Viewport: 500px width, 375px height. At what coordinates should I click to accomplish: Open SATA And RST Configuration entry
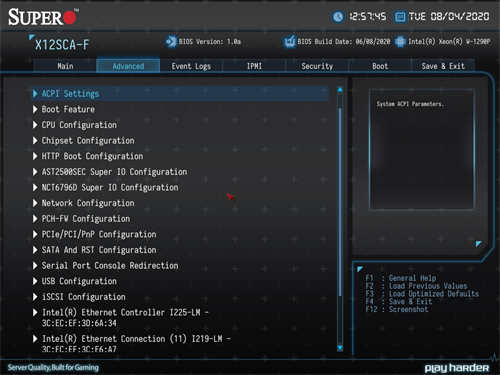tap(180, 250)
